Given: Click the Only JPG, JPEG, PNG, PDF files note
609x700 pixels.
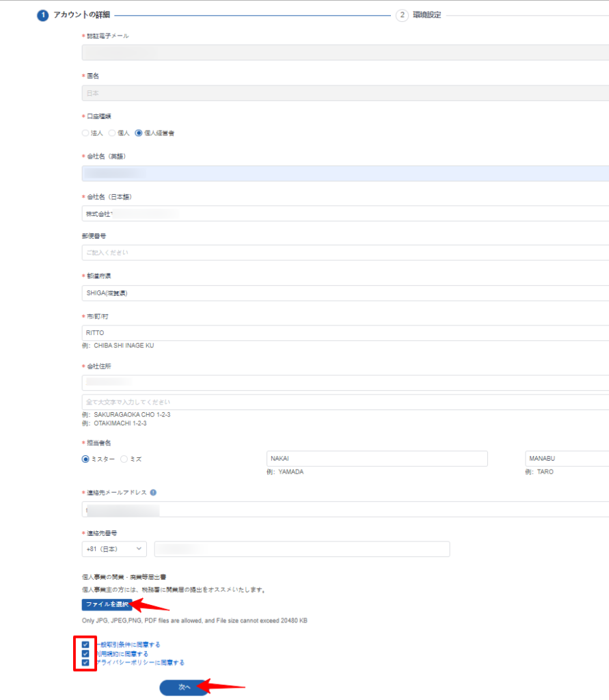Looking at the screenshot, I should point(195,621).
